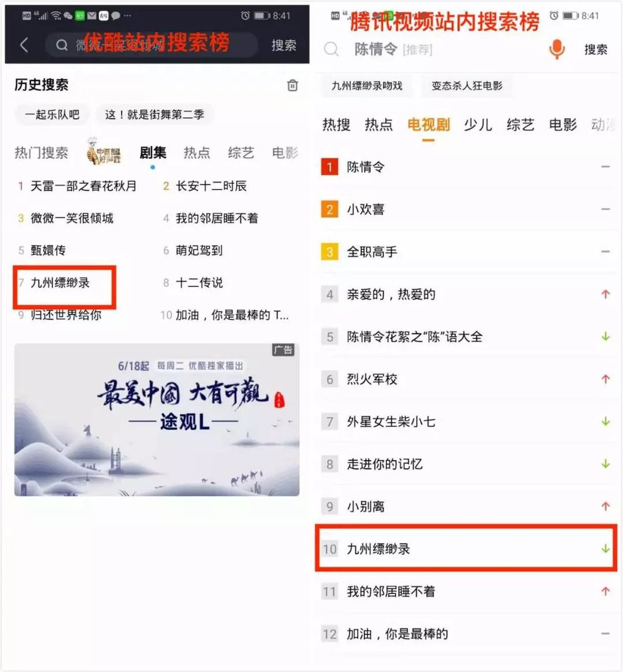Tap the magnifier icon beside 陈情令
The width and height of the screenshot is (623, 672).
331,49
